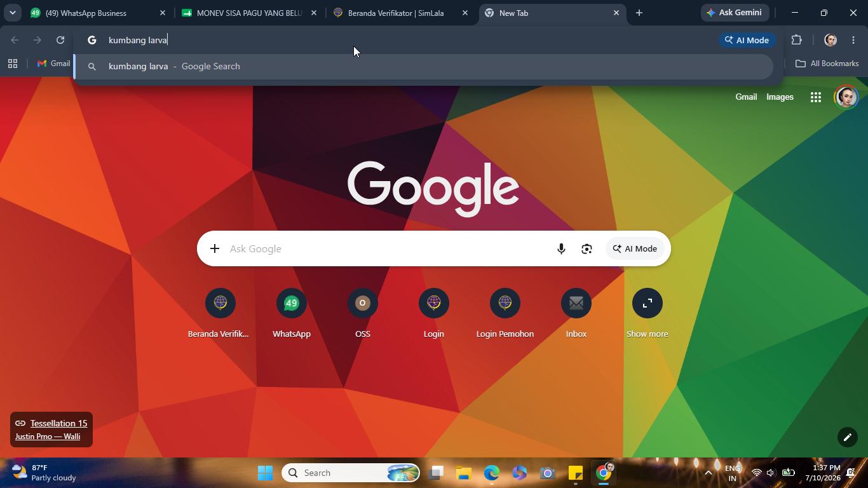
Task: Open Sticky Notes from the taskbar
Action: click(576, 473)
